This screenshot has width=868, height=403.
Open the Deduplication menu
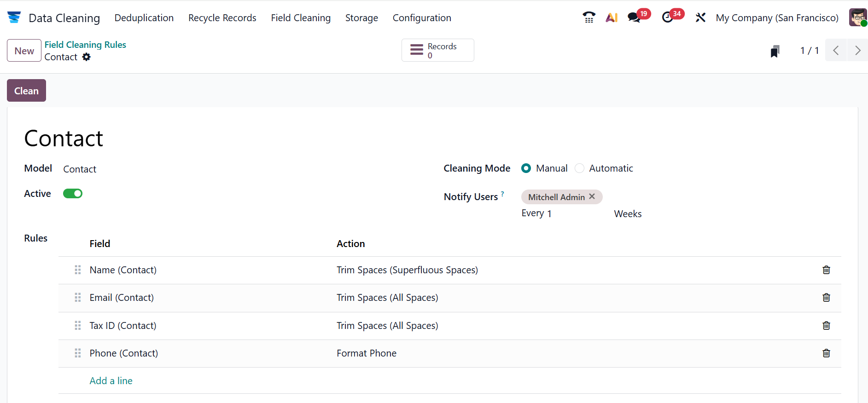coord(144,18)
